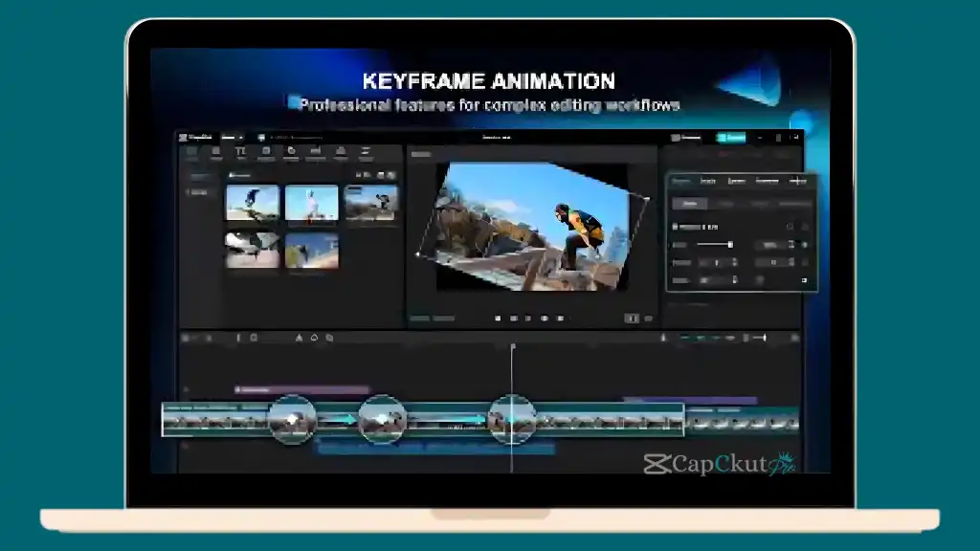This screenshot has height=551, width=980.
Task: Click the Delete icon next to Split
Action: point(254,338)
